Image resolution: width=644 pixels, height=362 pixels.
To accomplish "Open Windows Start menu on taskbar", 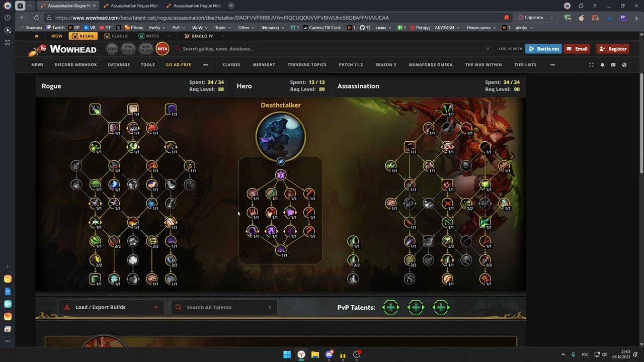I will pyautogui.click(x=287, y=354).
